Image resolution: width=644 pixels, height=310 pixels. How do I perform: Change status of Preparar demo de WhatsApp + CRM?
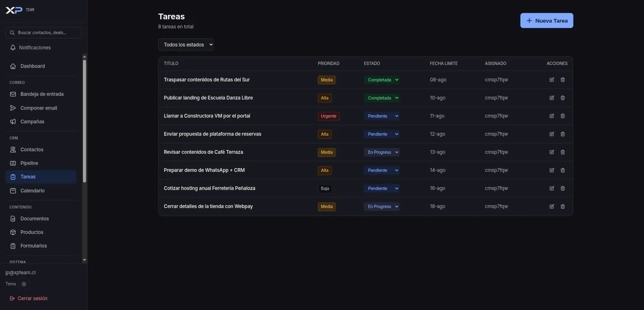[382, 170]
